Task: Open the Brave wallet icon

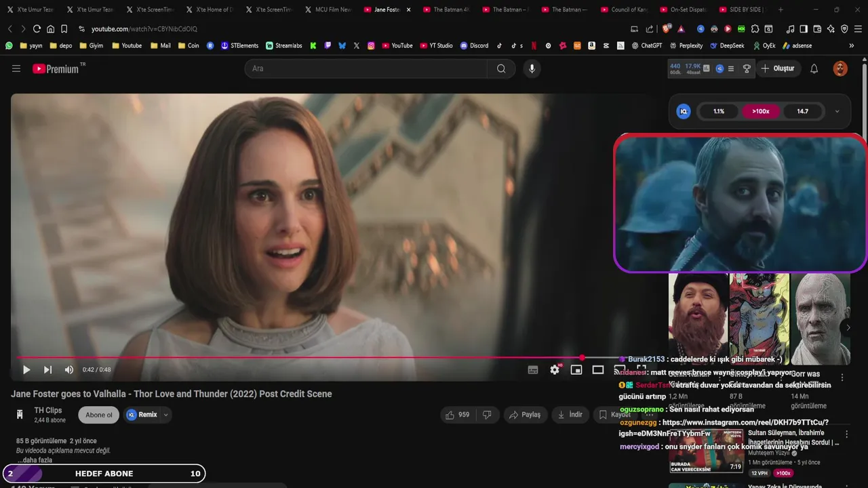Action: (817, 29)
